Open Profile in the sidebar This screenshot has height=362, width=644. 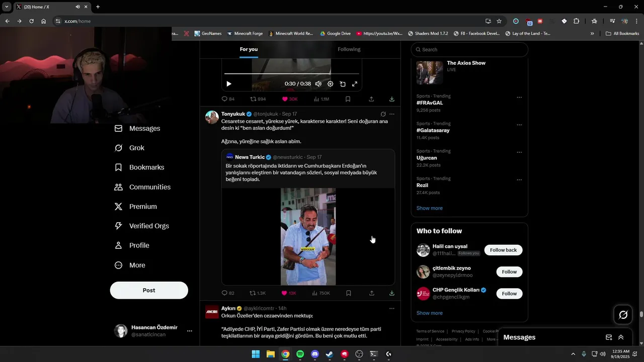132,245
